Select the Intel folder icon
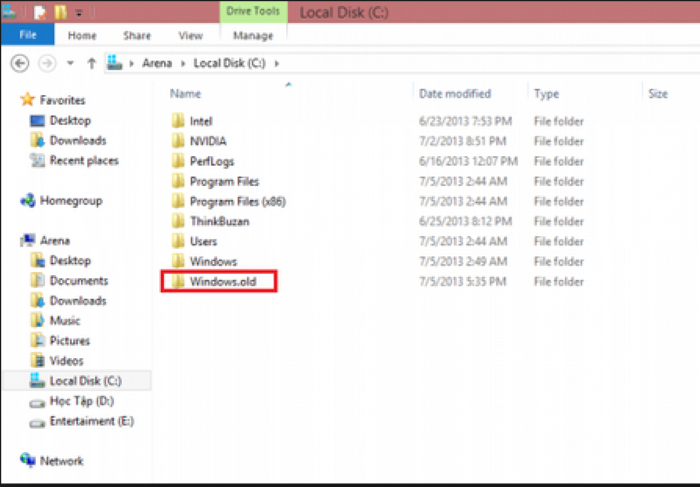700x487 pixels. tap(178, 121)
